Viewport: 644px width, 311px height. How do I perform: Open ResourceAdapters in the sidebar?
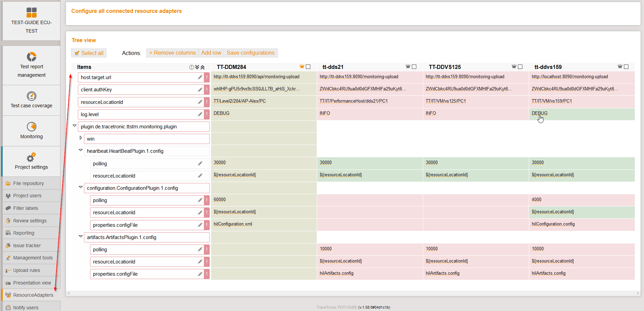[x=33, y=295]
